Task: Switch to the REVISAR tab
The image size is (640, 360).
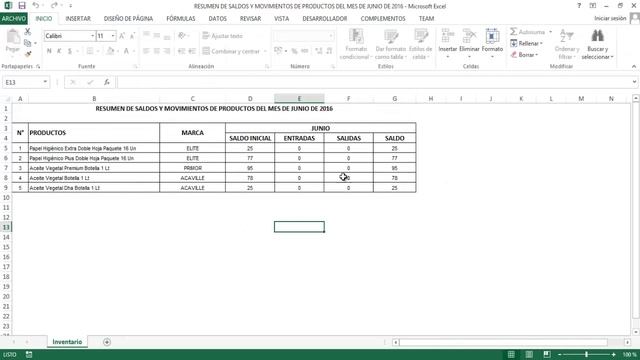Action: (x=250, y=19)
